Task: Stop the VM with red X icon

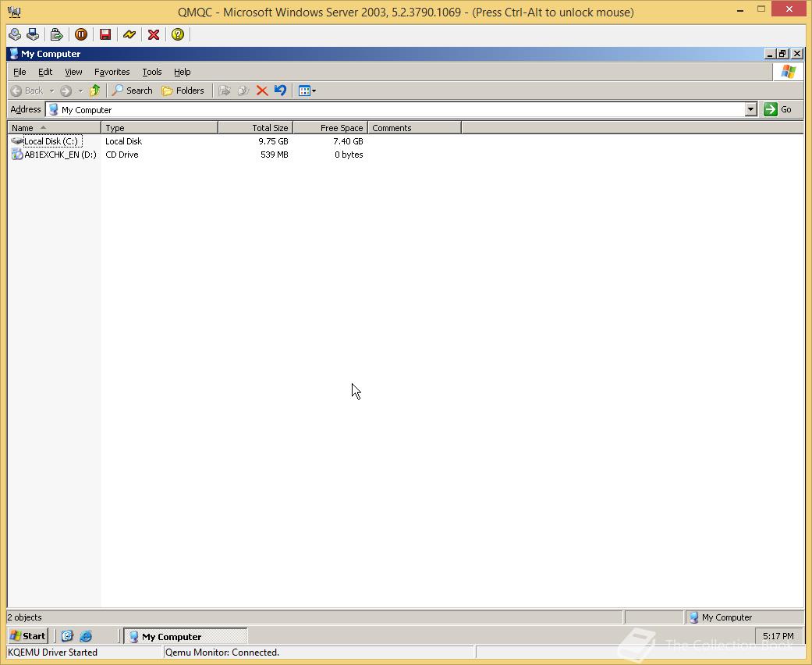Action: [x=154, y=34]
